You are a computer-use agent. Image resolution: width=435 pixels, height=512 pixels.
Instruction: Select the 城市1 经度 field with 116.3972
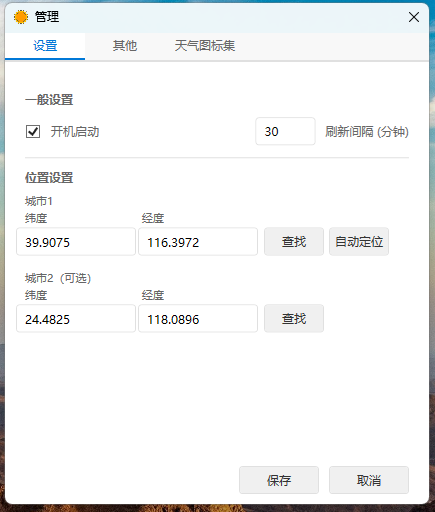pyautogui.click(x=198, y=242)
